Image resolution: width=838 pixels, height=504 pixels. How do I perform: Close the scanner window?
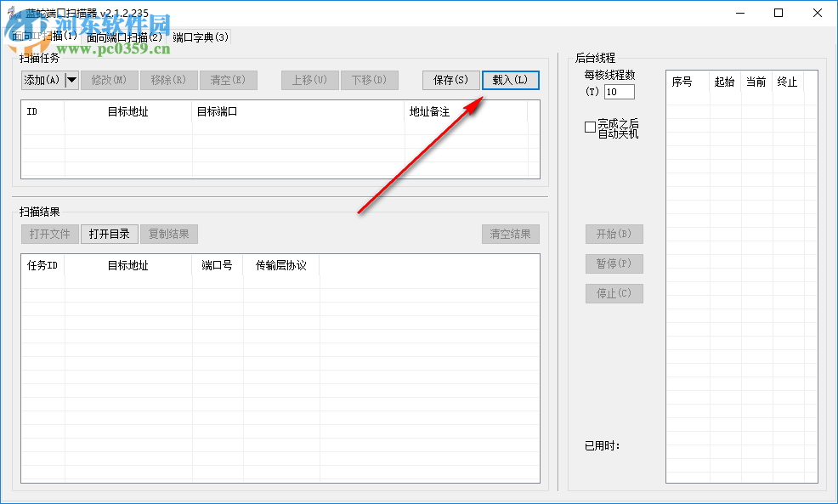pos(817,13)
